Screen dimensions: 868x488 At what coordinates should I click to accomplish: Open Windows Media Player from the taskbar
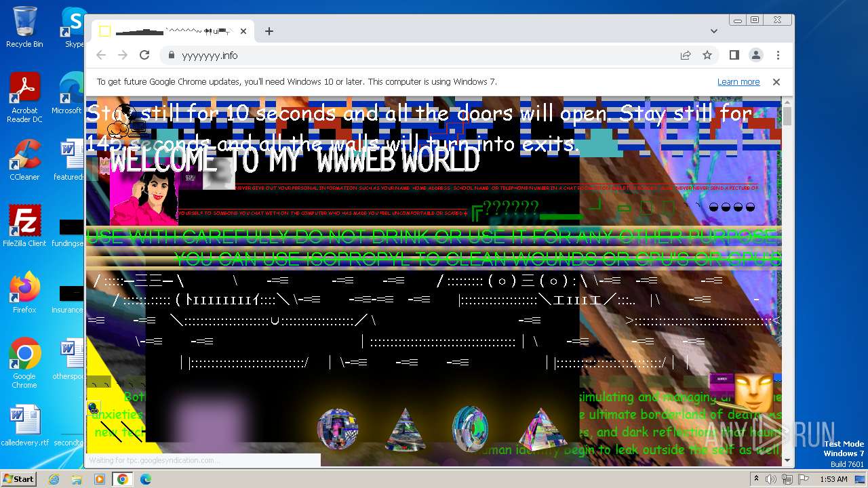pos(100,479)
